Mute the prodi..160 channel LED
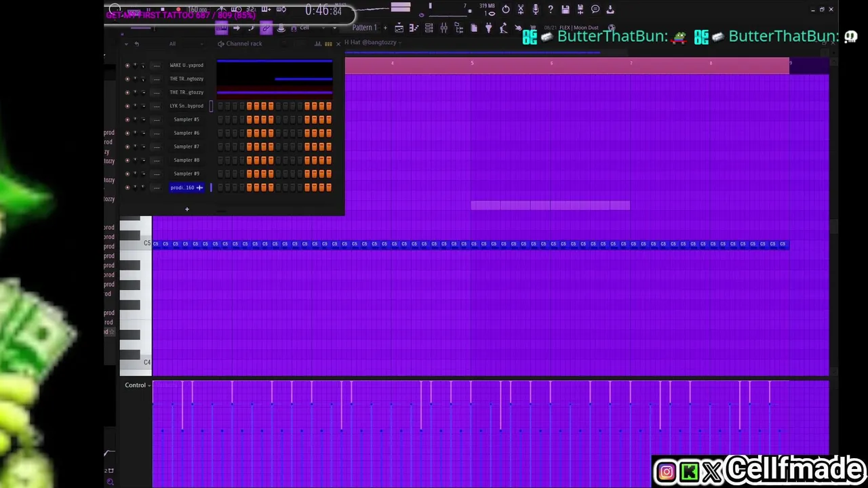 pyautogui.click(x=127, y=187)
